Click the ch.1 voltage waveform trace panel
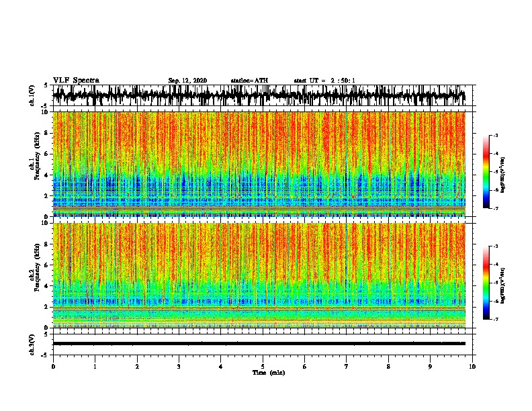The width and height of the screenshot is (532, 411). tap(263, 95)
